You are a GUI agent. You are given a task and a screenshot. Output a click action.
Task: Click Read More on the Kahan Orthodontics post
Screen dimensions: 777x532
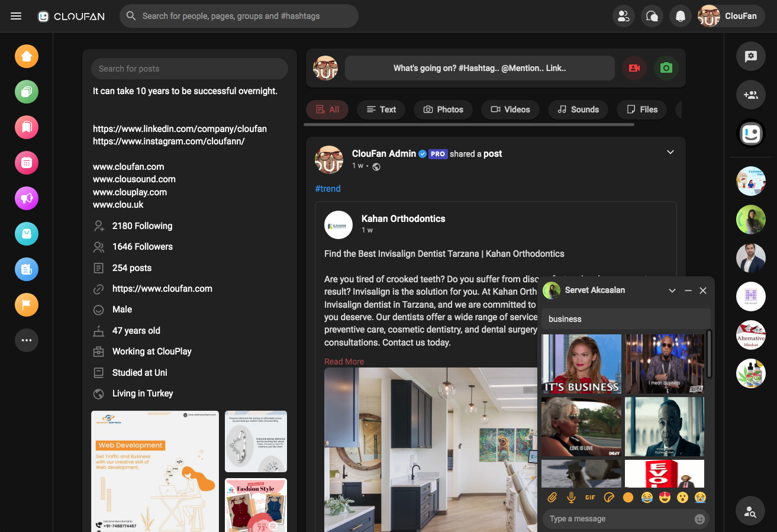coord(344,362)
